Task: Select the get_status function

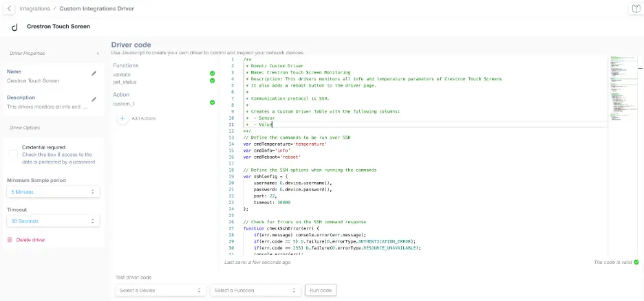Action: point(125,82)
